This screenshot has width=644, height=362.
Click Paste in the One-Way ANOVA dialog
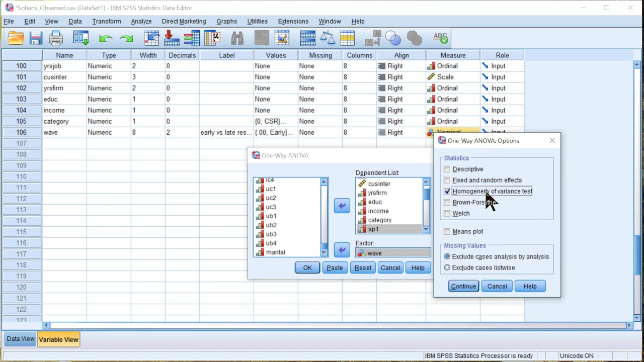tap(335, 268)
